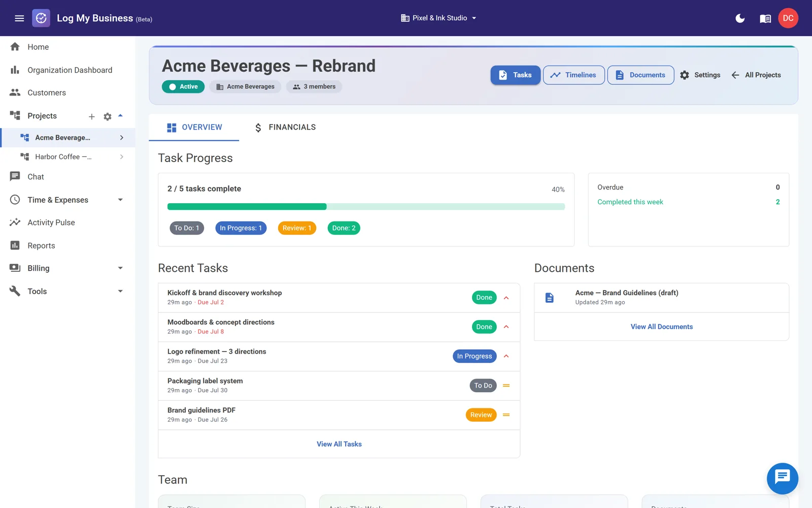This screenshot has width=812, height=508.
Task: Click Done badge on Kickoff task
Action: click(x=484, y=298)
